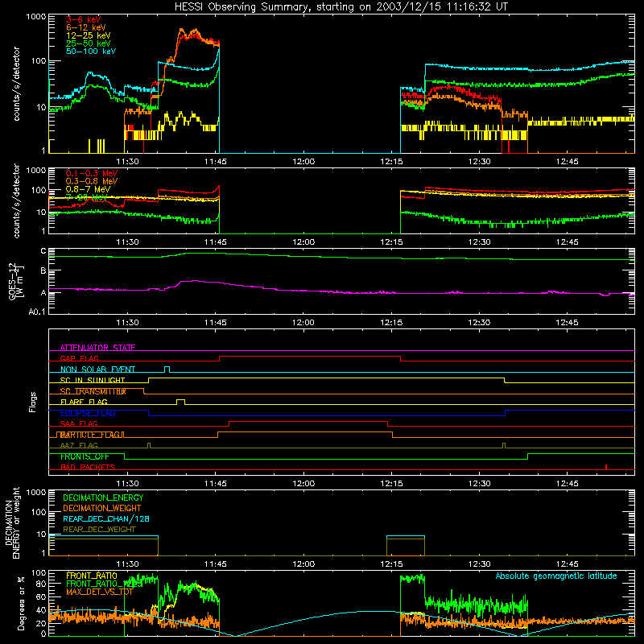Select the GAP_FLAG label

79,358
